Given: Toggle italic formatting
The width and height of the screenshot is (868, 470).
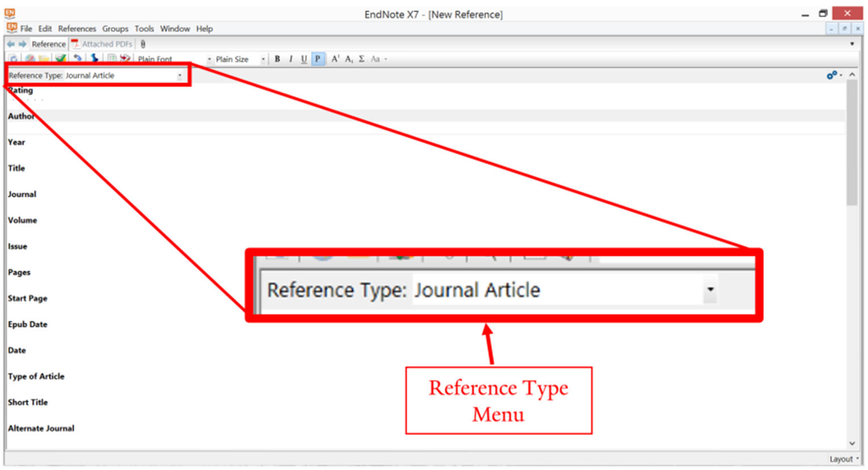Looking at the screenshot, I should tap(291, 59).
